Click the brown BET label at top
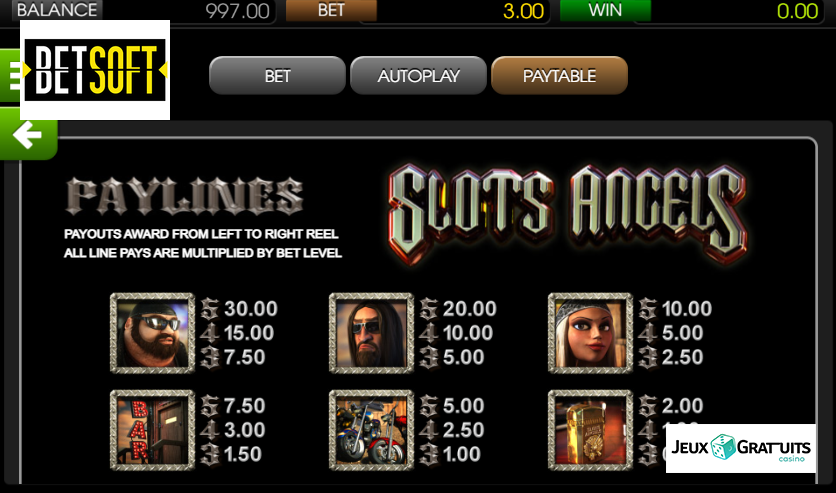The height and width of the screenshot is (493, 836). pos(331,10)
